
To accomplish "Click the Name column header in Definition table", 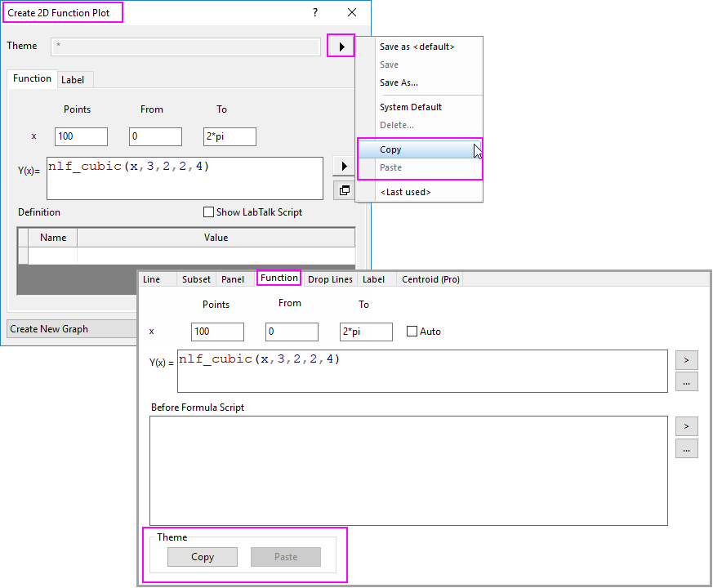I will click(x=53, y=238).
